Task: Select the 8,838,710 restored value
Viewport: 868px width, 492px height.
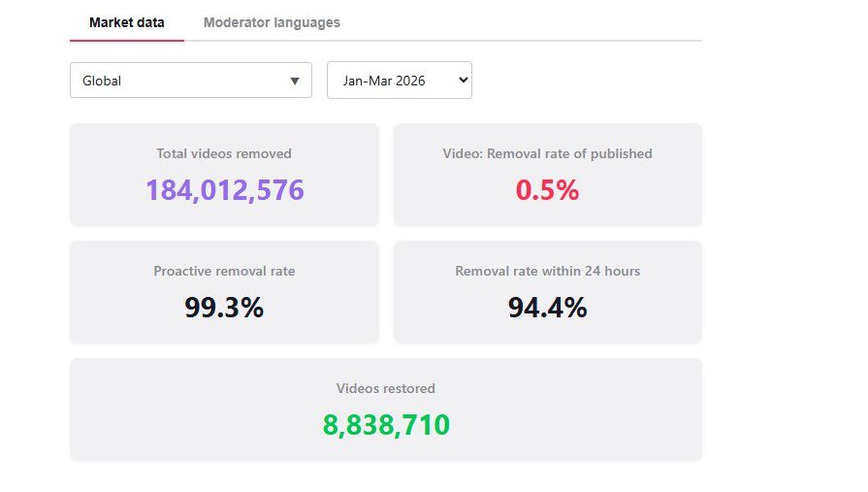Action: (x=386, y=425)
